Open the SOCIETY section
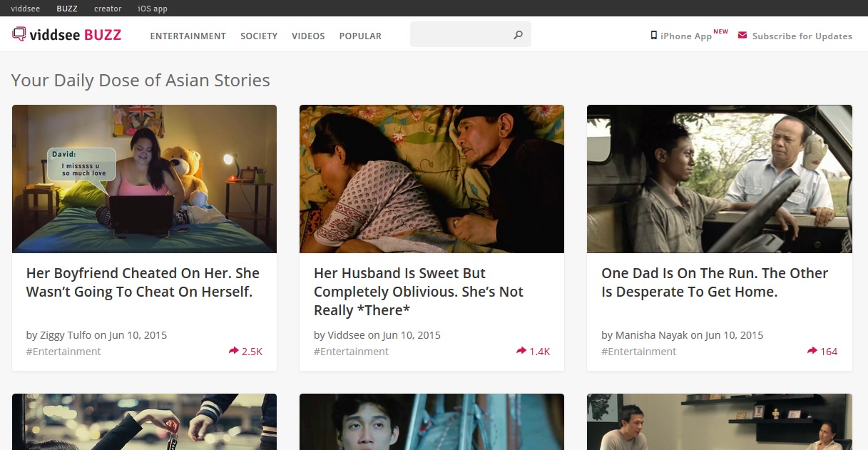Screen dimensions: 868x450 258,36
